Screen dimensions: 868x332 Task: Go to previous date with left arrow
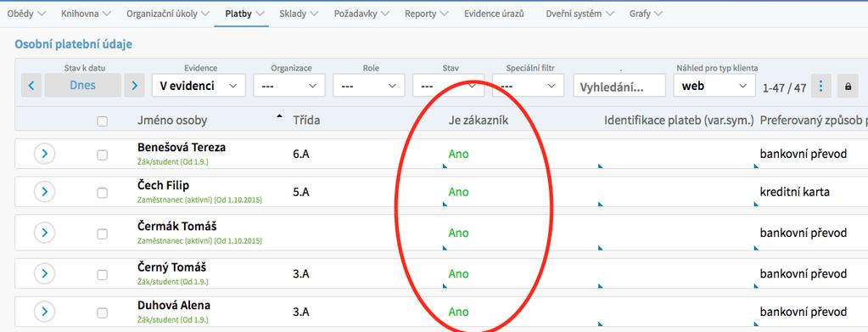(31, 86)
